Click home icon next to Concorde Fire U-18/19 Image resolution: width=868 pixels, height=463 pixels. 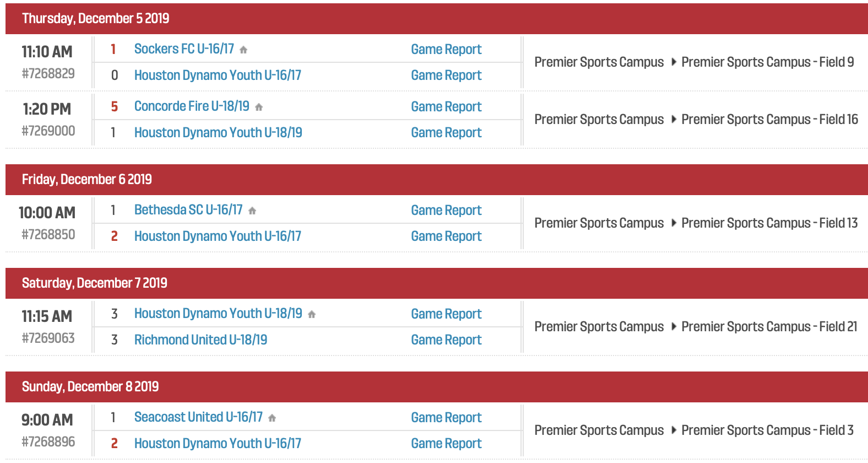point(259,107)
